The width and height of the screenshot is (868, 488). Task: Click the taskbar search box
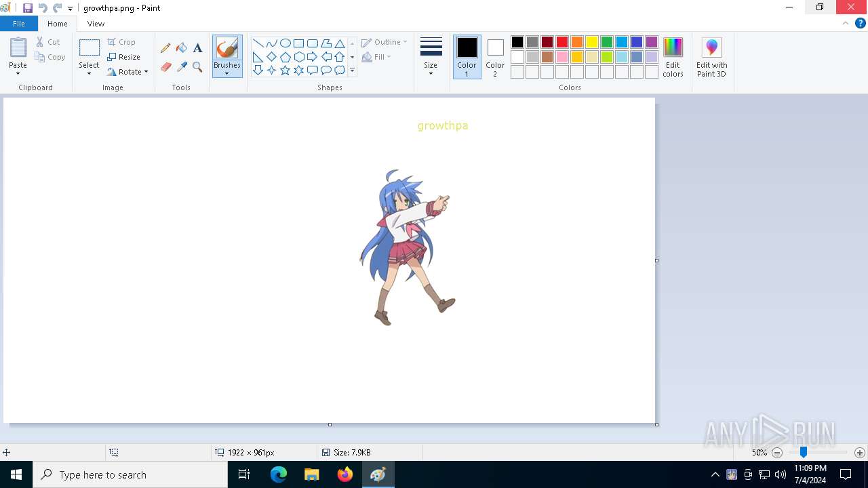pyautogui.click(x=130, y=474)
